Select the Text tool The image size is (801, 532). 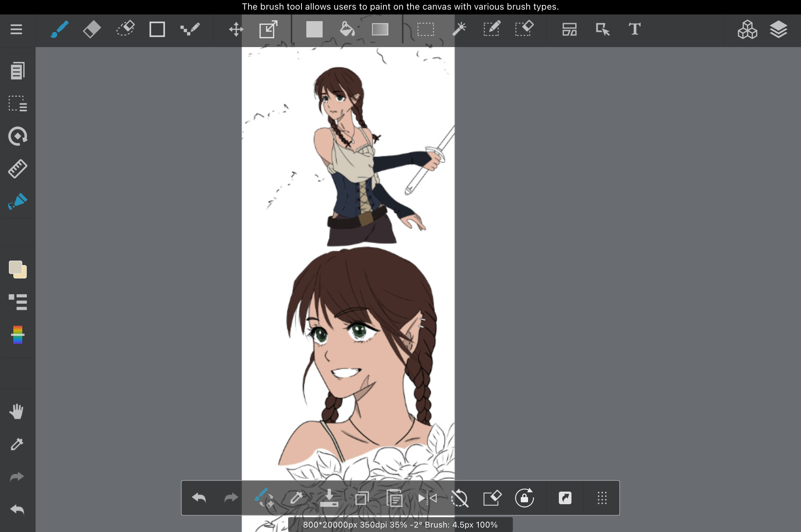coord(634,29)
